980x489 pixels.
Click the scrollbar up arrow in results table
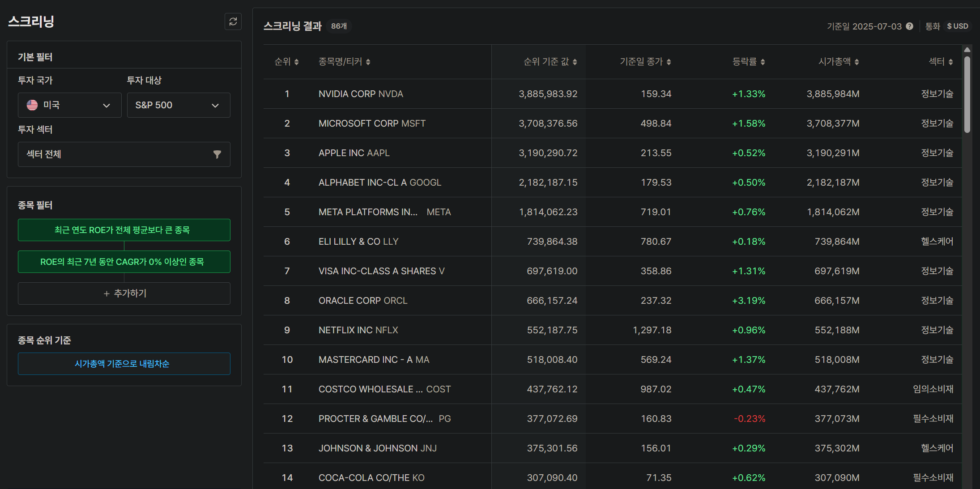pos(967,50)
